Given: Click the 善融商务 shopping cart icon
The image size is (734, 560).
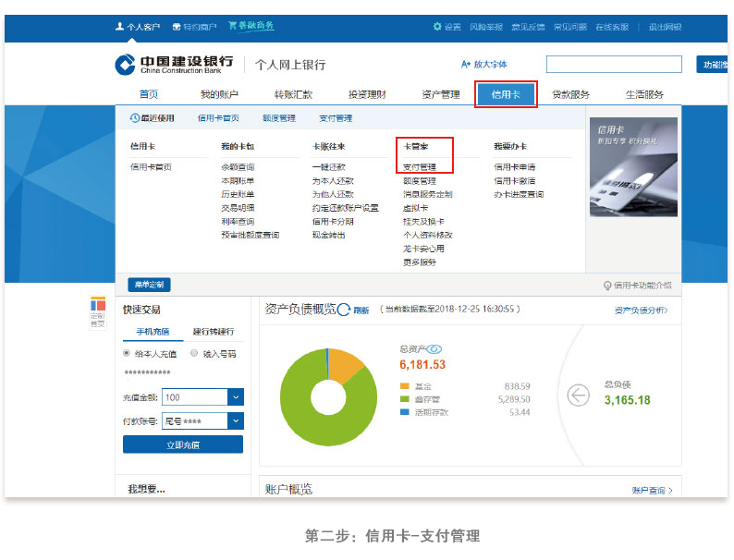Looking at the screenshot, I should (233, 26).
